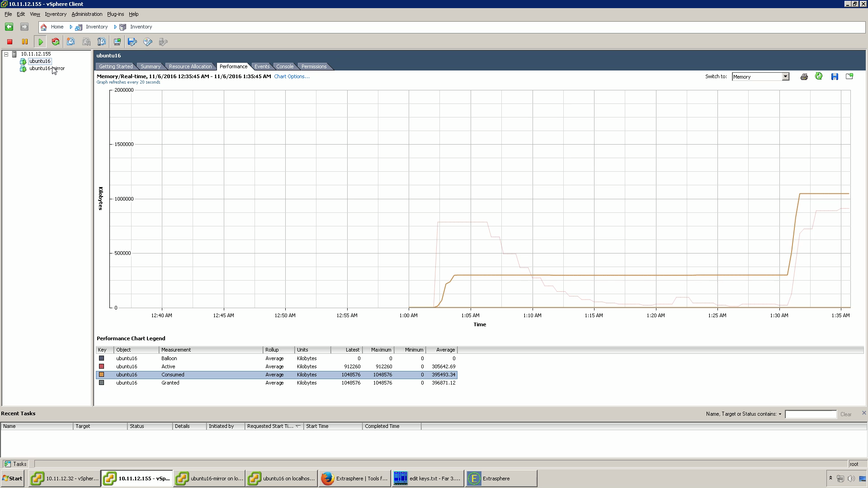The width and height of the screenshot is (868, 488).
Task: Sort by Requested Start Time column
Action: pos(274,426)
